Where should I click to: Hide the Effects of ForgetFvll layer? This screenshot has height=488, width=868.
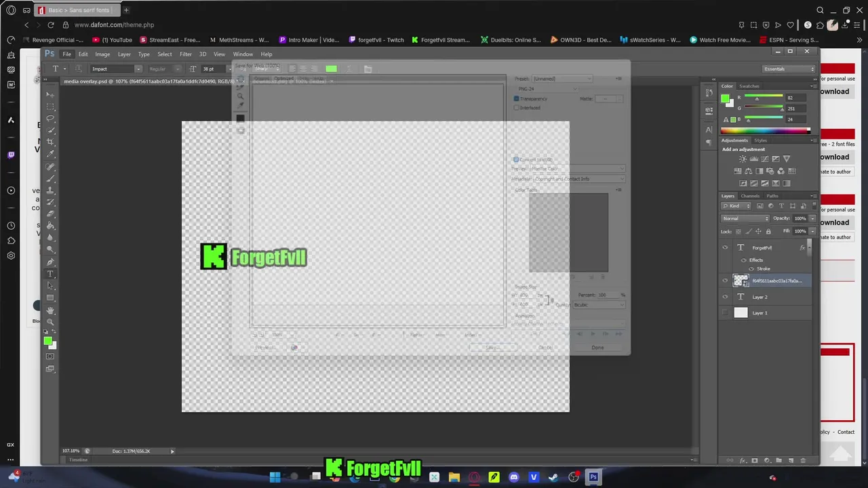coord(743,260)
